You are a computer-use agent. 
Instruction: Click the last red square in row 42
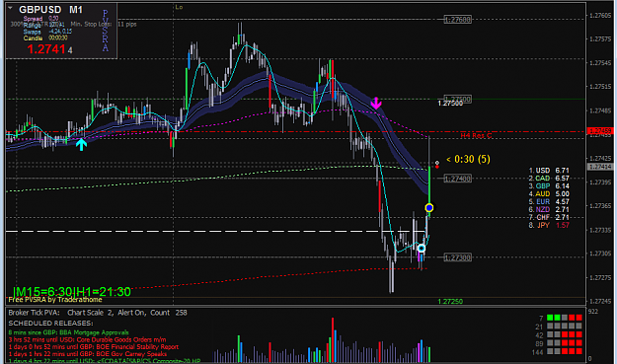pos(578,335)
